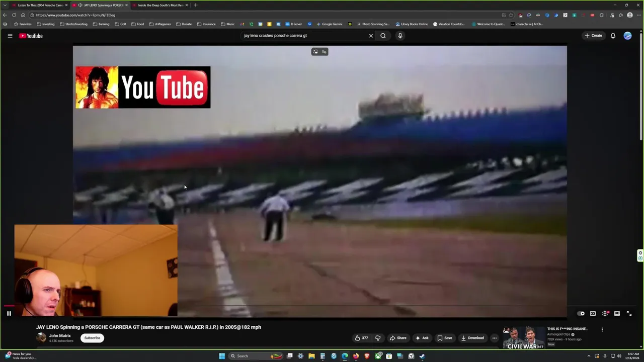
Task: Open the Golf bookmarks folder
Action: click(121, 24)
